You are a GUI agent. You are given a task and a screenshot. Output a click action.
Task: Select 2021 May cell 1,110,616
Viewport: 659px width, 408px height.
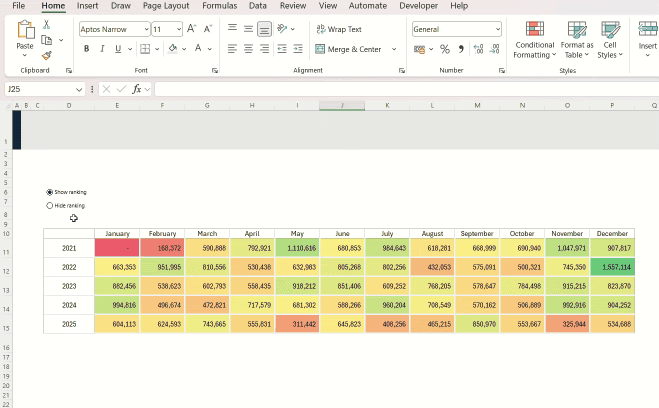coord(297,248)
